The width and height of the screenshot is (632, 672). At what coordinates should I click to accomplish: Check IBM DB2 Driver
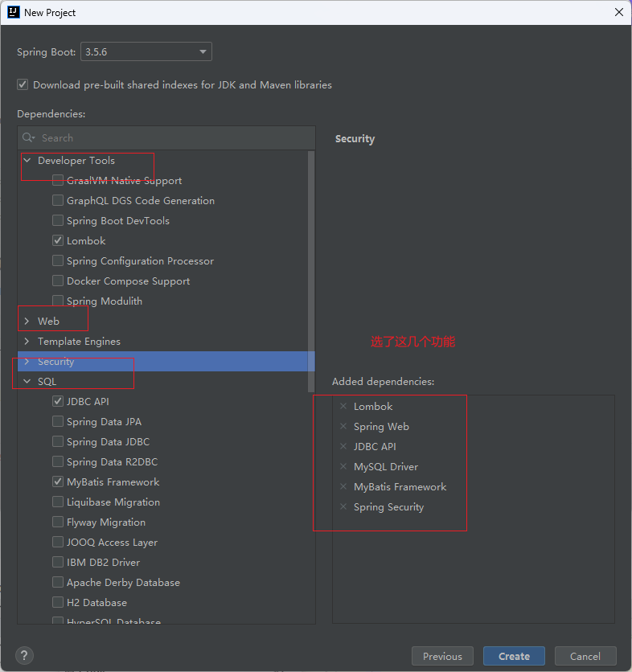[x=58, y=563]
